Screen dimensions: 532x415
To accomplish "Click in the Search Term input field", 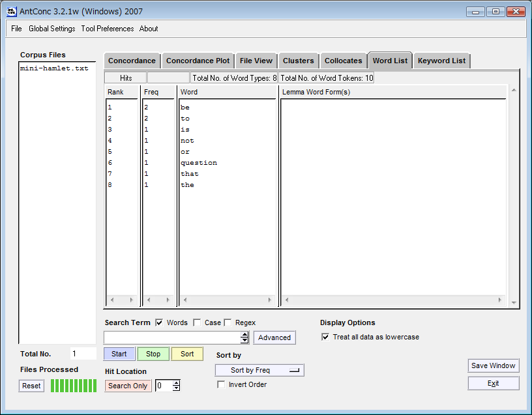I will [x=172, y=337].
